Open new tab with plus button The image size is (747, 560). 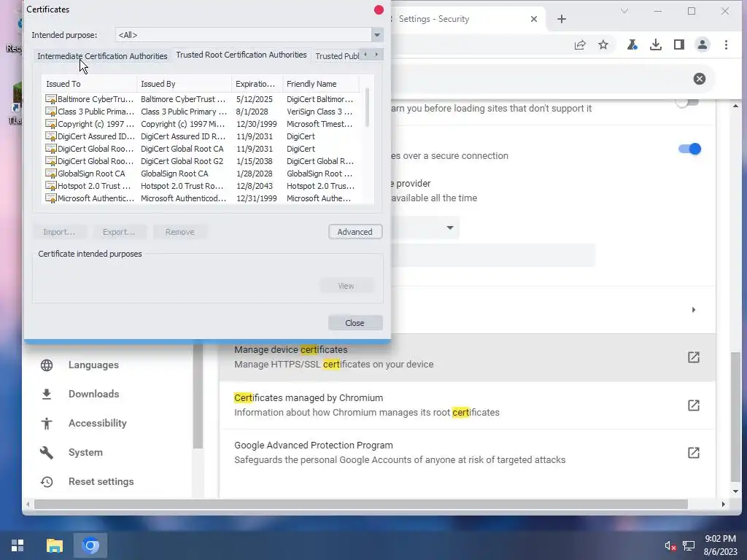pos(562,19)
